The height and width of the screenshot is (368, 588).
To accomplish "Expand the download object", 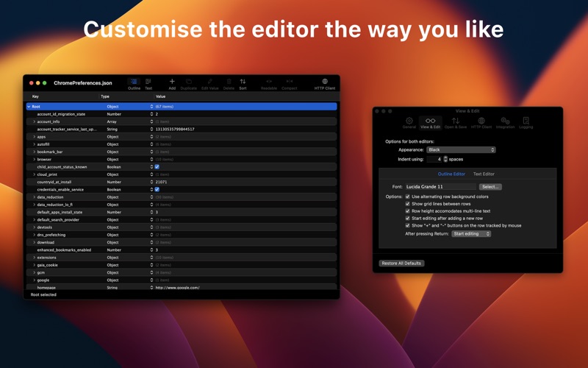I will pos(34,242).
